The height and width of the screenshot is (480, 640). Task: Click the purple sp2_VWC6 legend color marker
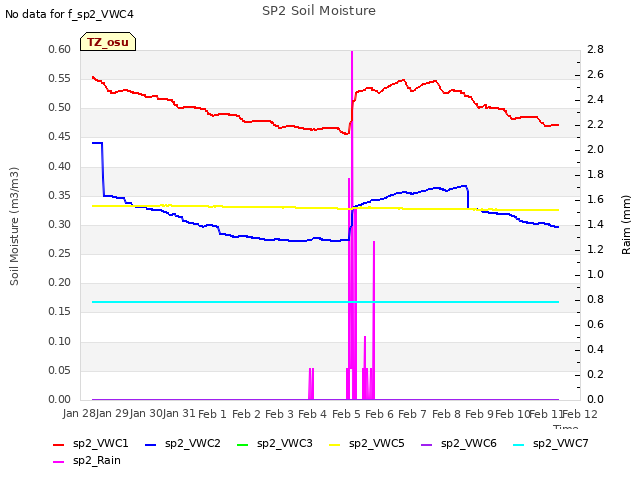[427, 444]
